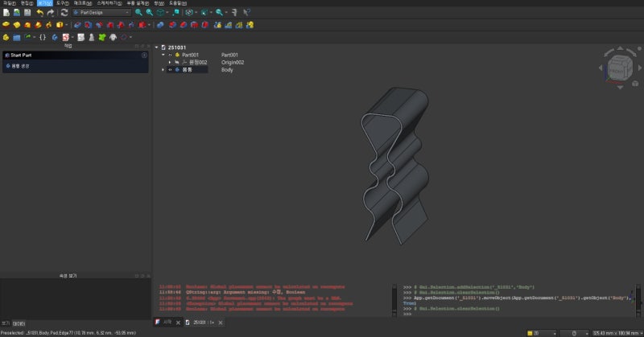Collapse the Start Part task section
The width and height of the screenshot is (644, 337).
point(144,55)
